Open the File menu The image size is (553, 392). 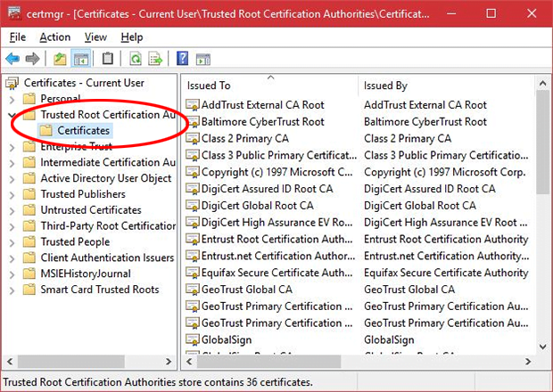[x=18, y=37]
